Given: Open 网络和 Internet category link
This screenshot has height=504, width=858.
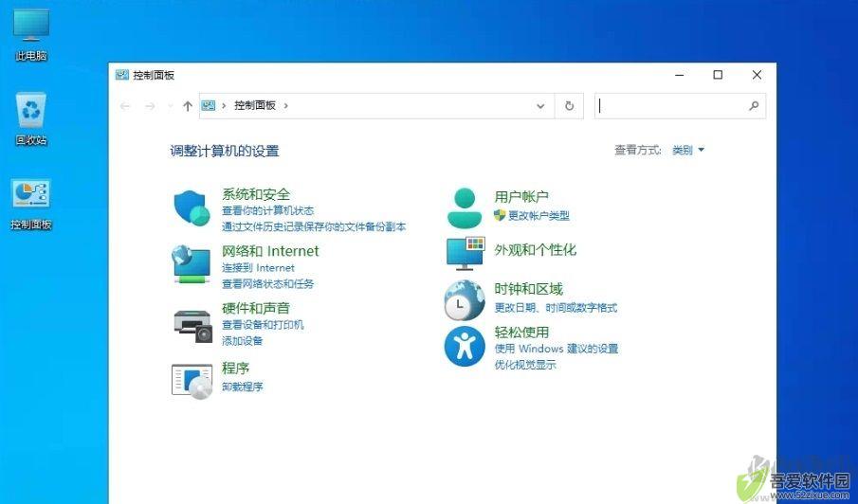Looking at the screenshot, I should [270, 251].
